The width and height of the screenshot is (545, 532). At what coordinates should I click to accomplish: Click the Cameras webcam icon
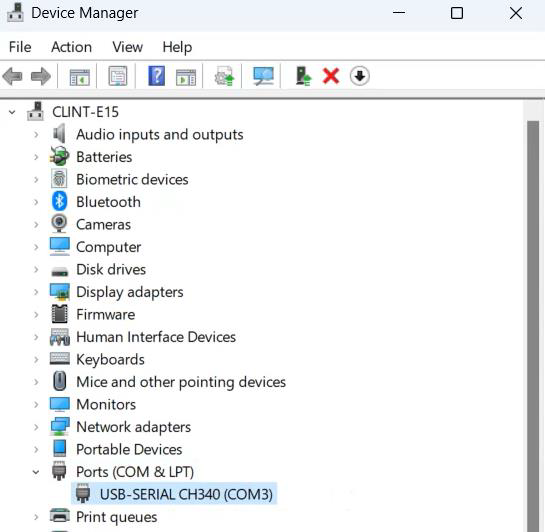click(x=59, y=224)
